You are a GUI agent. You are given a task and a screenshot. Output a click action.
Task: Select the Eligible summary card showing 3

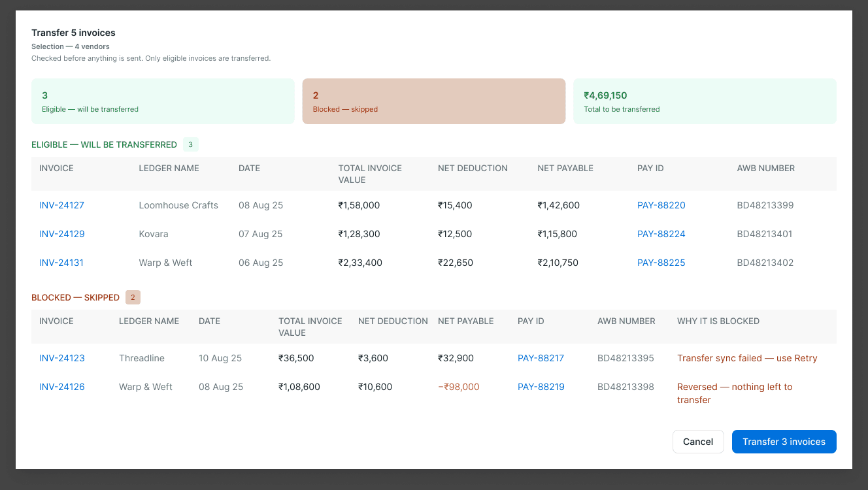(163, 101)
